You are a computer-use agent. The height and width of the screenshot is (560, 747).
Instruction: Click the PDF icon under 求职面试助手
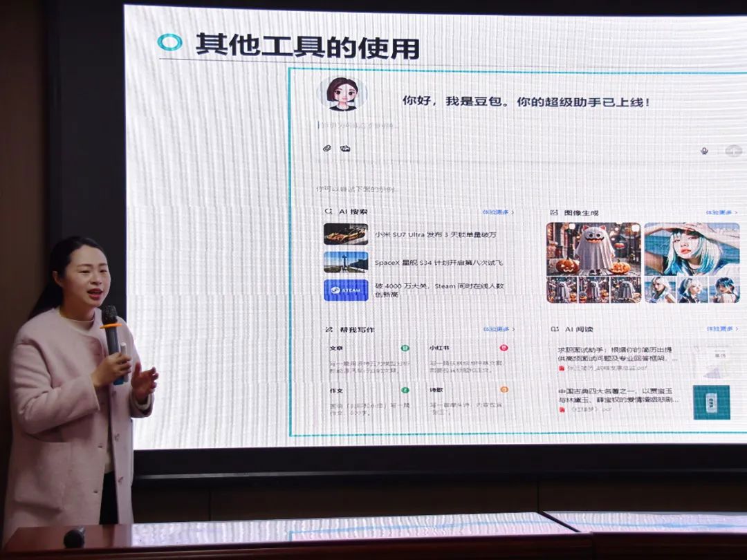(x=562, y=368)
